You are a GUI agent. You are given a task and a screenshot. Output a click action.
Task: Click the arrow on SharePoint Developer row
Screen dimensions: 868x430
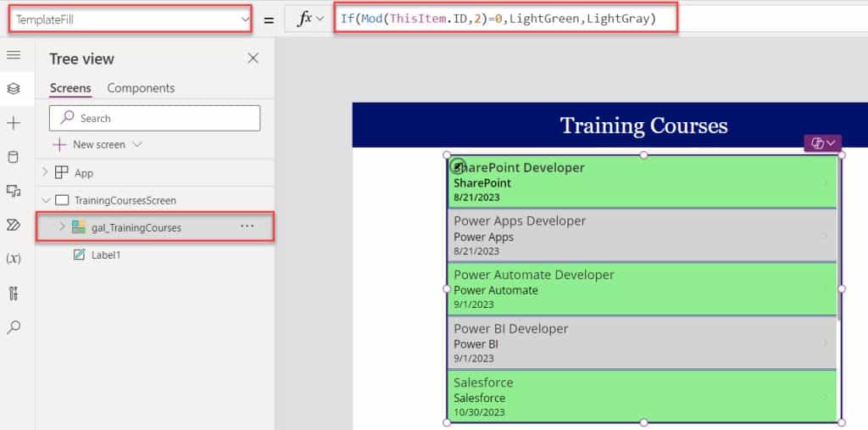coord(825,181)
